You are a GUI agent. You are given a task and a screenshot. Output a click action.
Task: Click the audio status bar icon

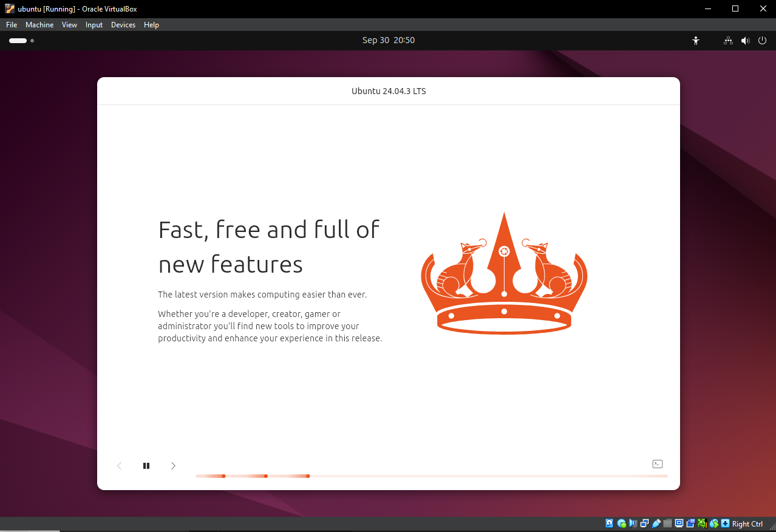click(x=633, y=523)
